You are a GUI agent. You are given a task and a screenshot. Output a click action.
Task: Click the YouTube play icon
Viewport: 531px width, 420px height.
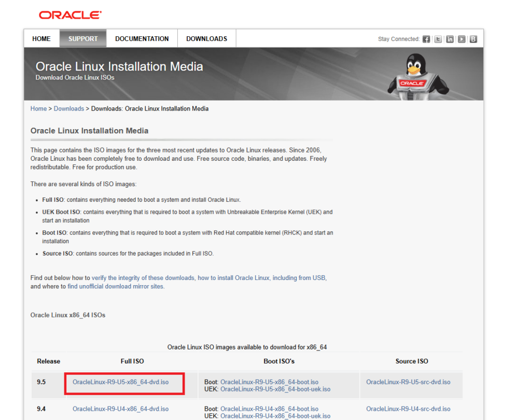tap(462, 39)
